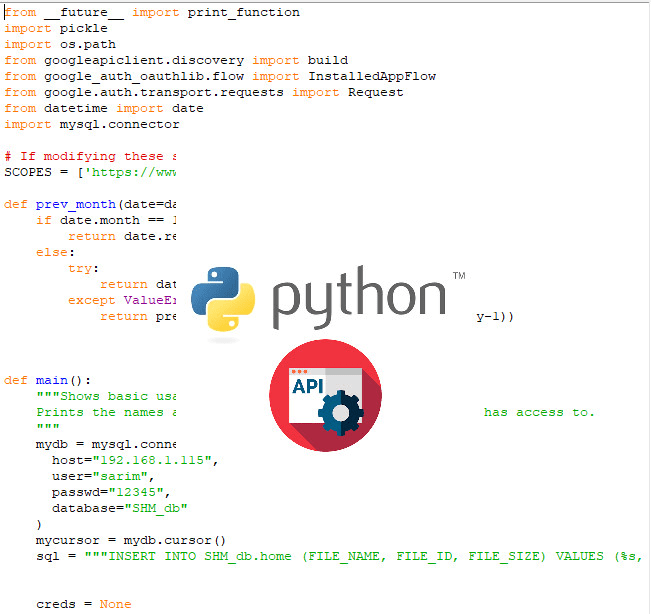Image resolution: width=651 pixels, height=614 pixels.
Task: Click 'datetime' in the date import line
Action: tap(76, 109)
